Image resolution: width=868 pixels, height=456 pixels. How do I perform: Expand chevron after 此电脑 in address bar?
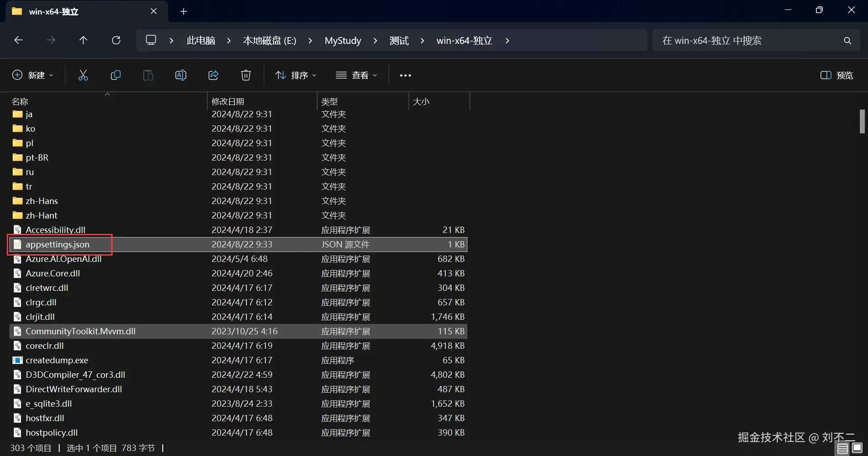tap(229, 41)
